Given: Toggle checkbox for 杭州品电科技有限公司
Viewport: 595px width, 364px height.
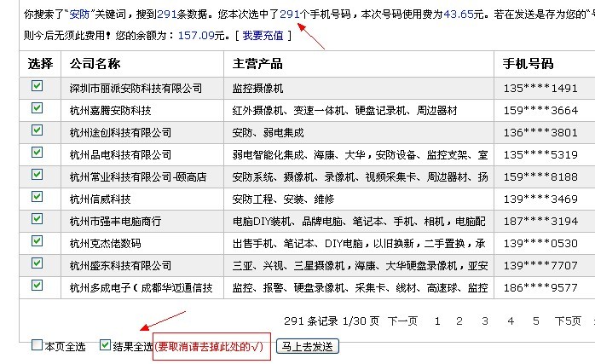Looking at the screenshot, I should click(37, 153).
